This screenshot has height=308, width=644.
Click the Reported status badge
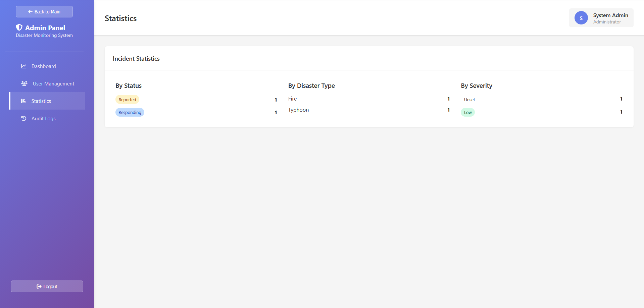(x=127, y=100)
